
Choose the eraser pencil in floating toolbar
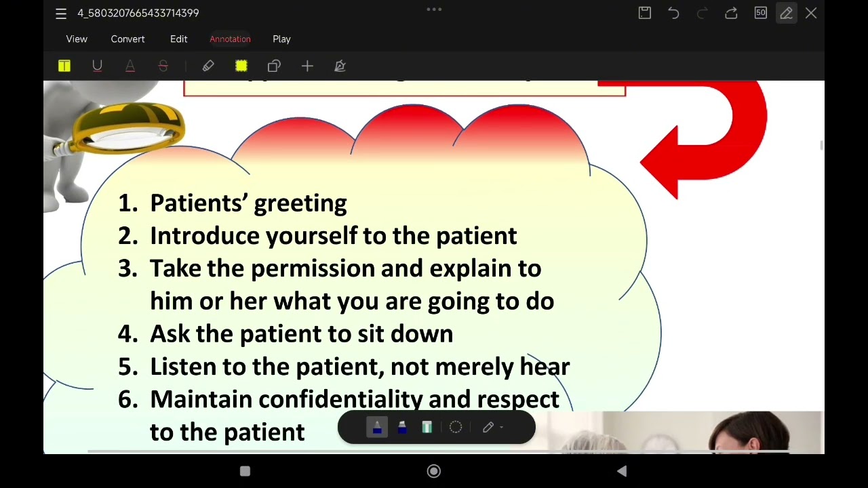click(x=488, y=427)
